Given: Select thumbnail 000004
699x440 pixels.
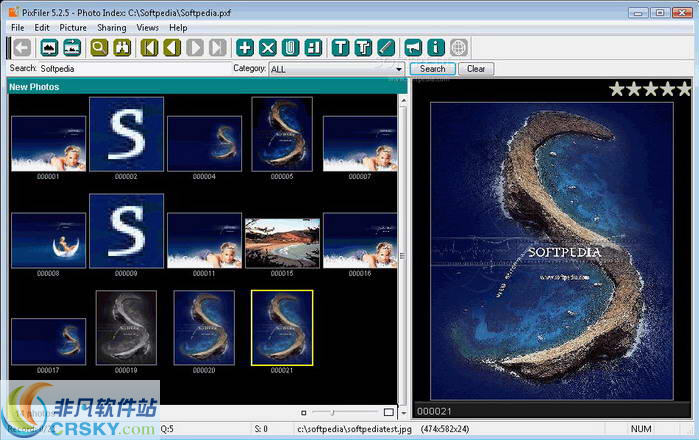Looking at the screenshot, I should [204, 144].
